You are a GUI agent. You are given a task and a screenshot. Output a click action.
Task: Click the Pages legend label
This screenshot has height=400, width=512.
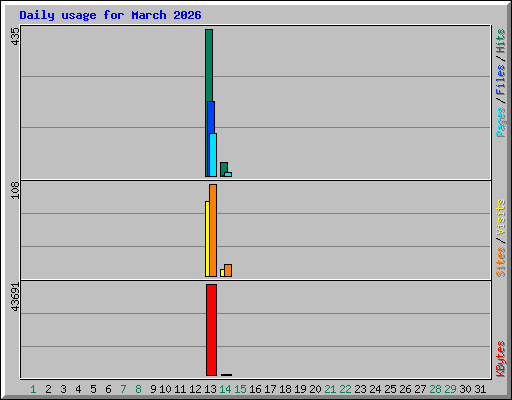pos(501,122)
